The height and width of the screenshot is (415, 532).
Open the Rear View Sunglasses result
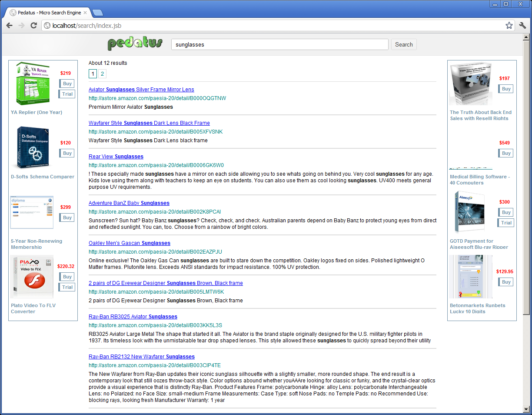pos(116,157)
